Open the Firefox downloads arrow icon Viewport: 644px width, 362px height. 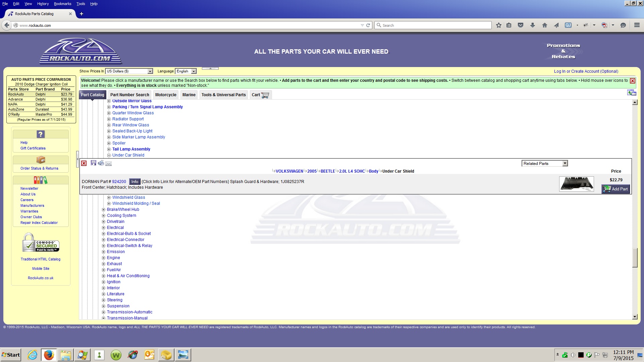(x=533, y=25)
